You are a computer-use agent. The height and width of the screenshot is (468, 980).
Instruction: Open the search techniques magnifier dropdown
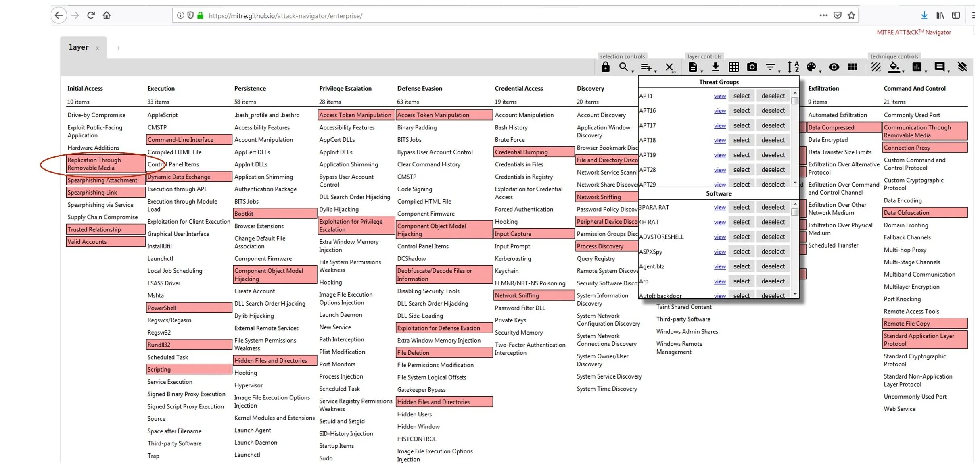click(625, 67)
